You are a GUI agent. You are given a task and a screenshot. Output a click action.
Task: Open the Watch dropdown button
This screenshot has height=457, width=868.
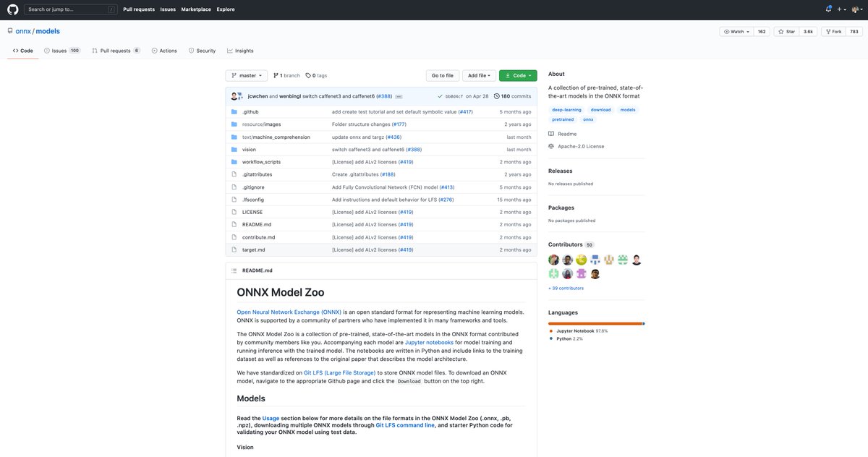click(736, 32)
